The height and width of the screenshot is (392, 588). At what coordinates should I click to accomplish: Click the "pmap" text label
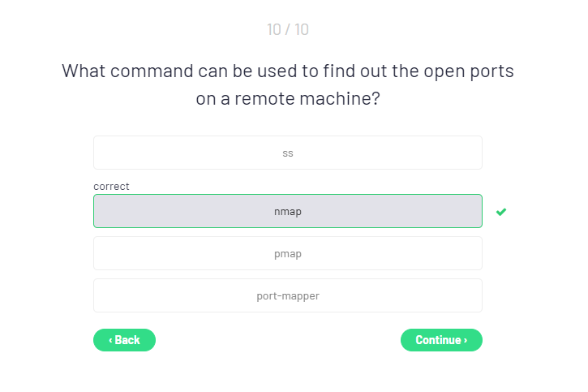click(288, 254)
